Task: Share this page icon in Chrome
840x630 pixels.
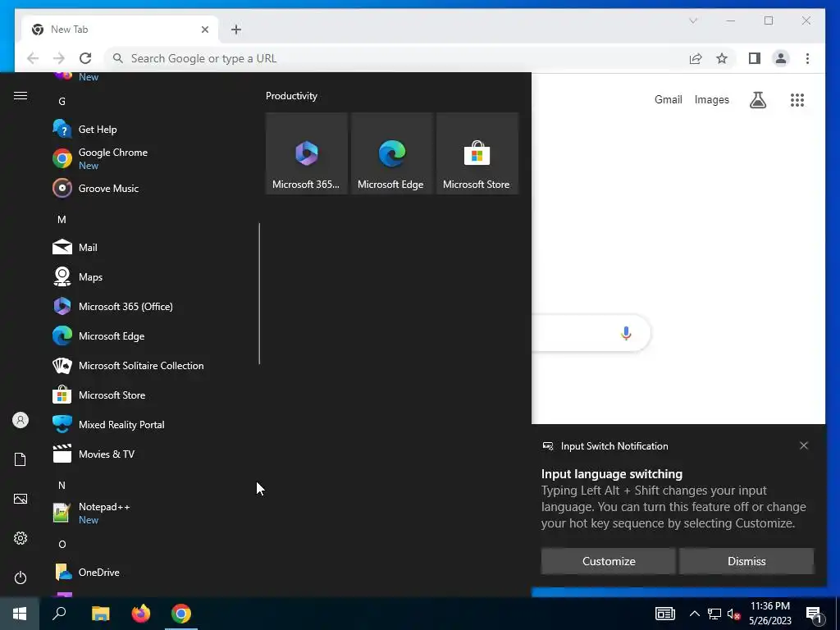Action: [x=696, y=58]
